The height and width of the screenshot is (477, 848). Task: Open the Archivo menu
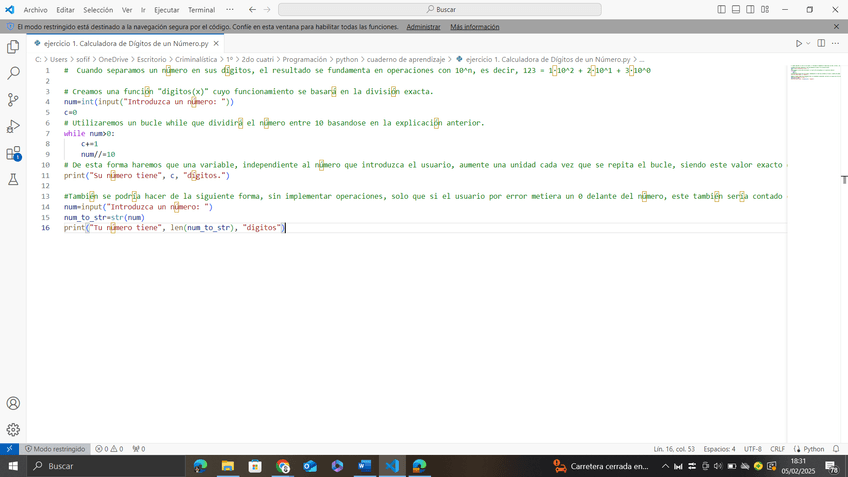35,9
